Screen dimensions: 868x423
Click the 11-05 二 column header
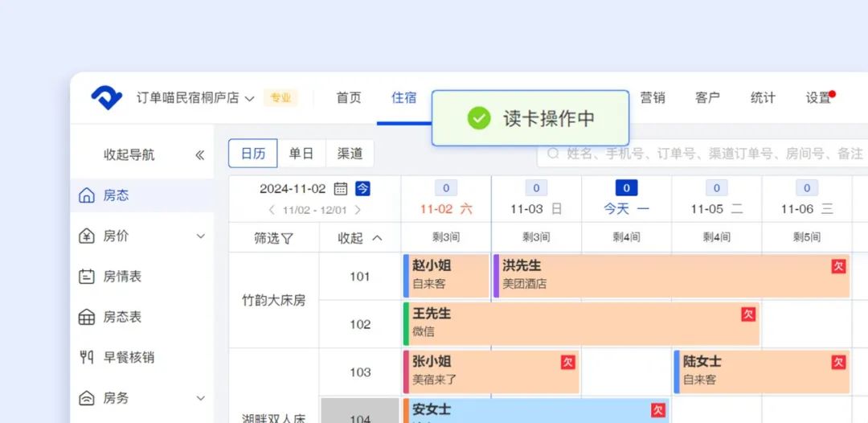tap(716, 209)
